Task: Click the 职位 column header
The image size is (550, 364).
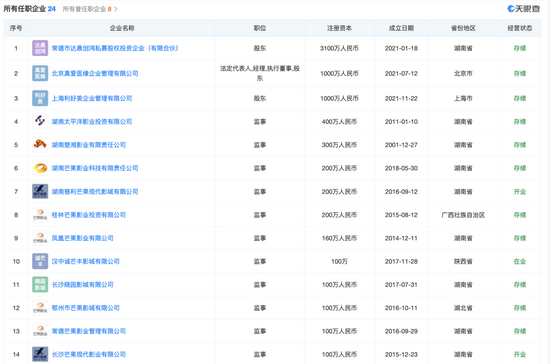Action: point(260,28)
